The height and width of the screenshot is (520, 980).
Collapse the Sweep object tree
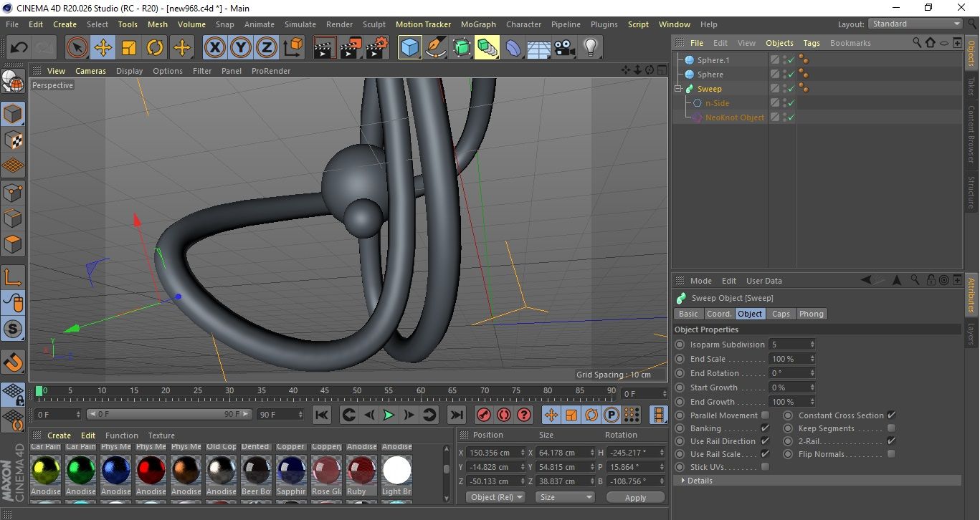coord(678,89)
